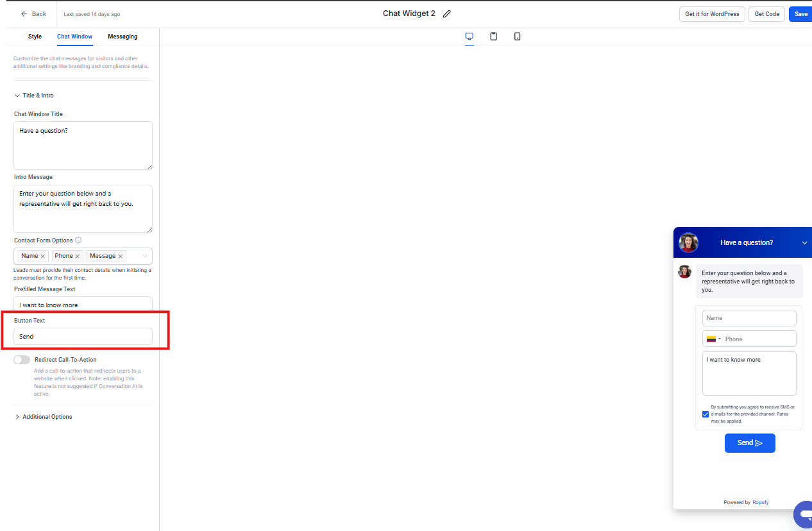Click the Get it for WordPress button
This screenshot has height=531, width=812.
tap(712, 14)
